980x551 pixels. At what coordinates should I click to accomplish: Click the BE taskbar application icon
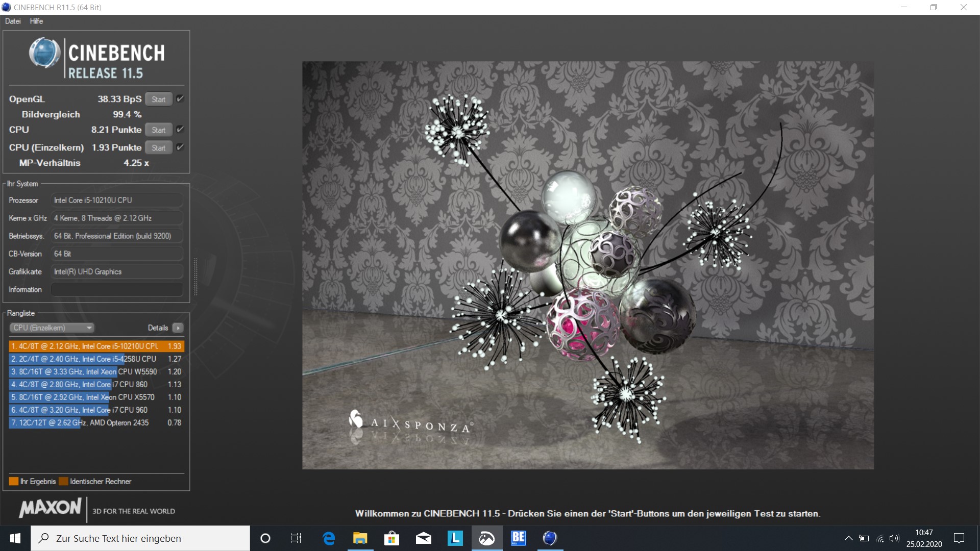[x=518, y=538]
